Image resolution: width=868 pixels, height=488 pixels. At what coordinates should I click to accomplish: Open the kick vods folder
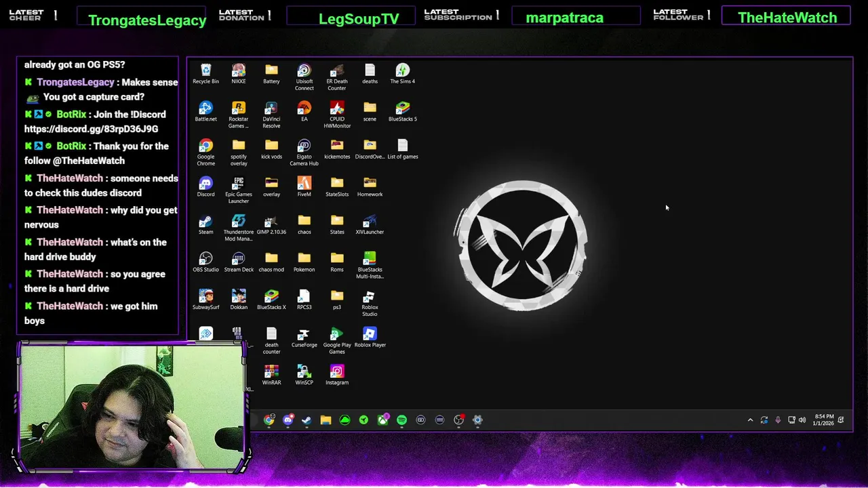pyautogui.click(x=271, y=150)
